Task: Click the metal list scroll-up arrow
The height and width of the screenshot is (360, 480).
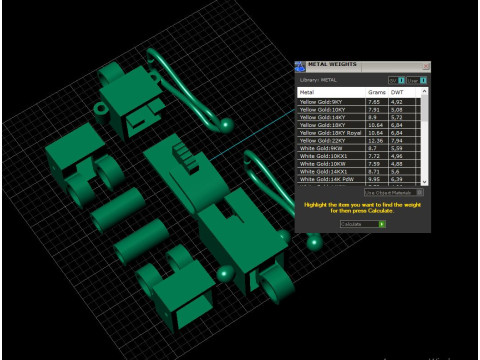Action: coord(424,91)
